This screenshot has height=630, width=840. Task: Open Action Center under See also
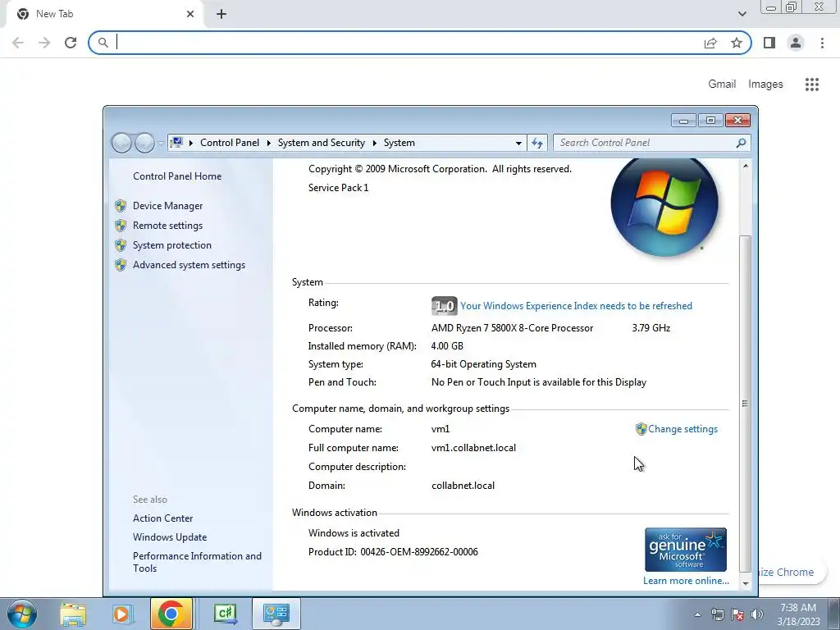[x=163, y=518]
